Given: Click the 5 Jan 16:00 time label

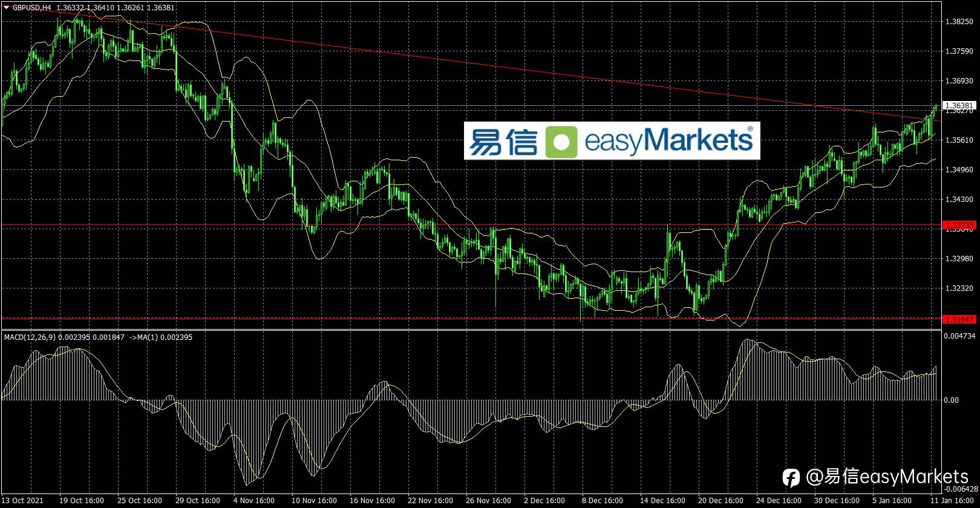Looking at the screenshot, I should (x=892, y=500).
